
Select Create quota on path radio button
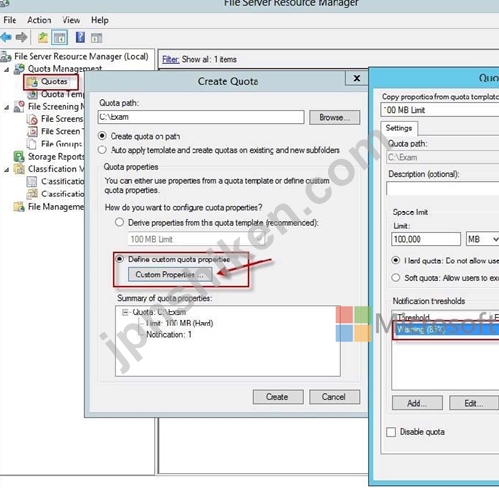pos(102,136)
